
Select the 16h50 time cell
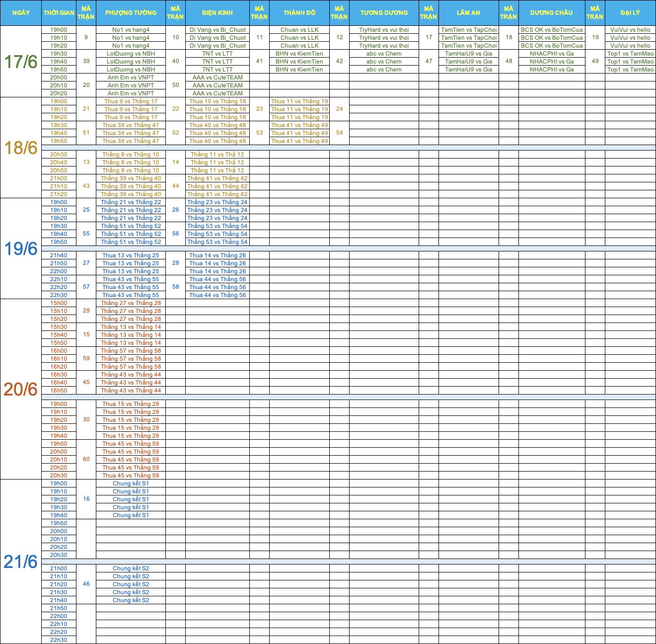click(59, 391)
